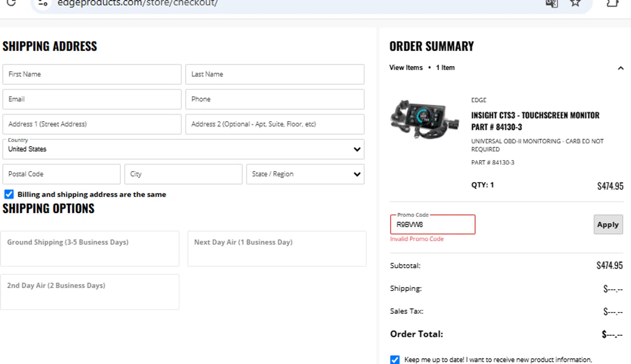Click the browser reload icon
This screenshot has height=364, width=631.
(11, 3)
